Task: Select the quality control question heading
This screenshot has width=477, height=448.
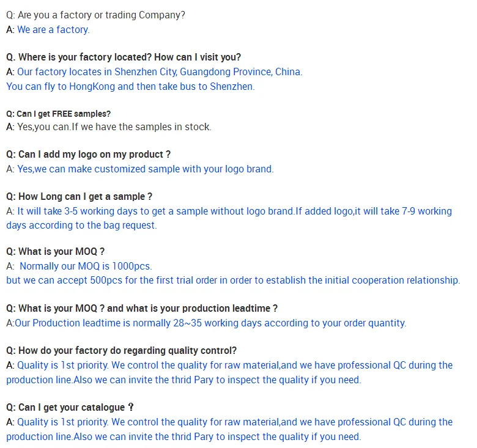Action: pos(121,351)
